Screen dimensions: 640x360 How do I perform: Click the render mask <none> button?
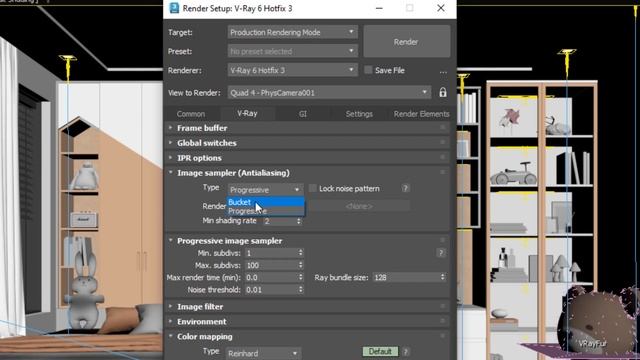[359, 207]
